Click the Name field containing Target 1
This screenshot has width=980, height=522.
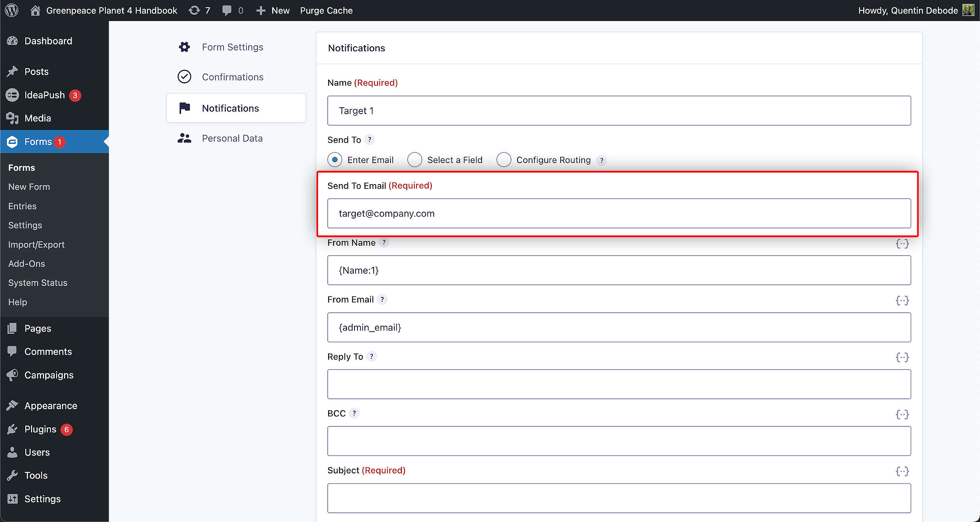click(619, 111)
